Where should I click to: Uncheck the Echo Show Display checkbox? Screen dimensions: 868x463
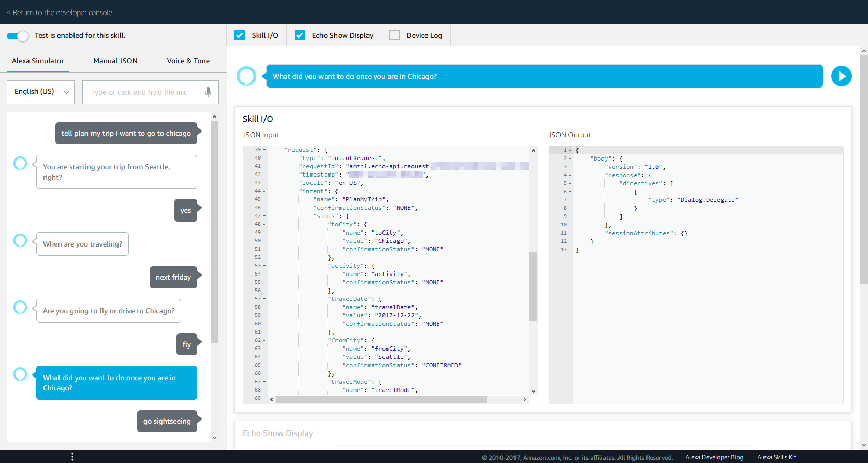coord(300,35)
